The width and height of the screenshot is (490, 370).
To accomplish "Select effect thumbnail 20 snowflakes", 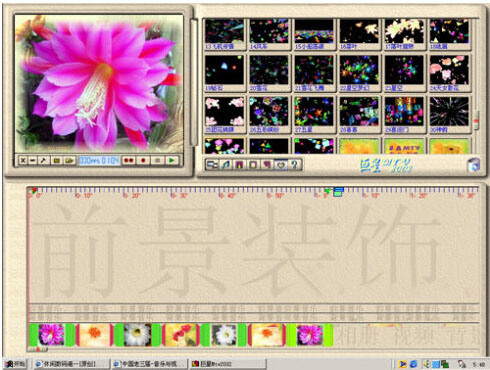I will 269,73.
